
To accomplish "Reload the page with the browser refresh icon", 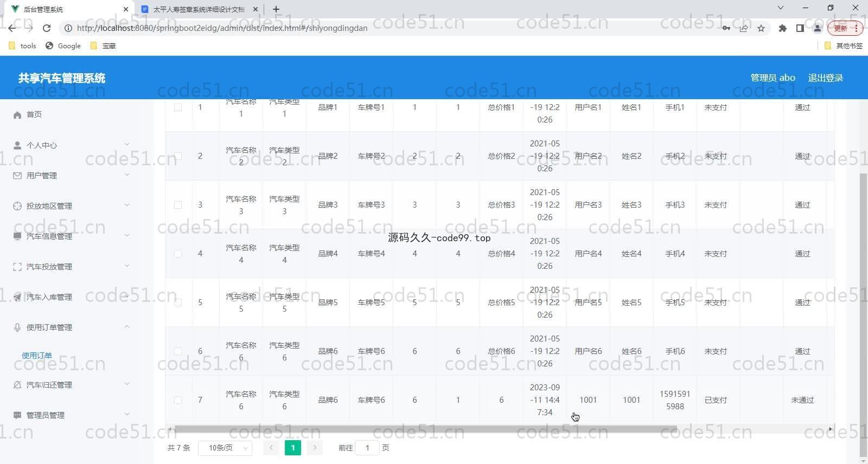I will point(47,28).
